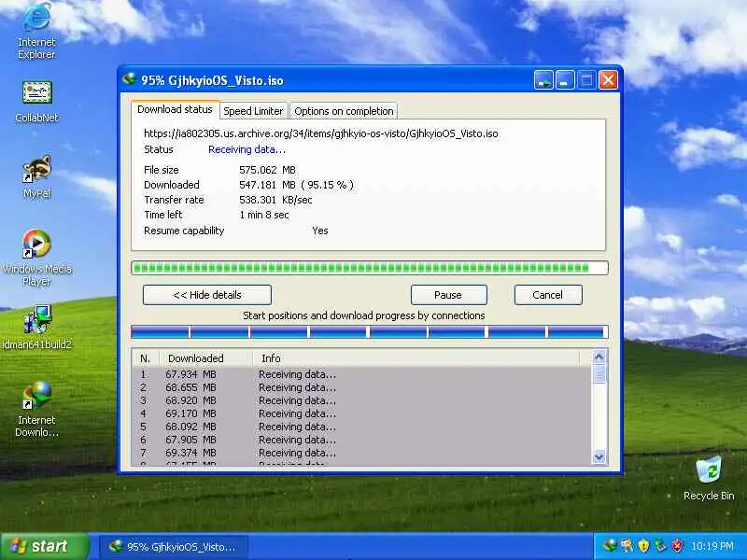Select the MyPal browser desktop icon

tap(36, 177)
